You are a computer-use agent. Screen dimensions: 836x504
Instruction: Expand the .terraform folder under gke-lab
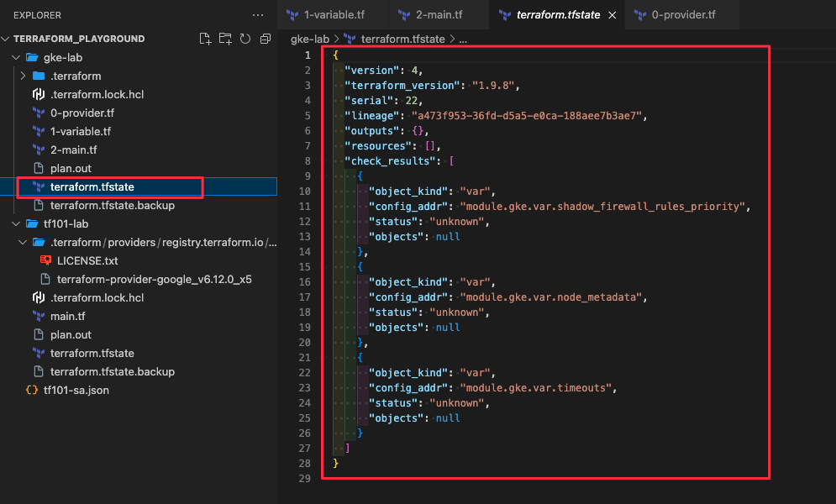coord(24,76)
